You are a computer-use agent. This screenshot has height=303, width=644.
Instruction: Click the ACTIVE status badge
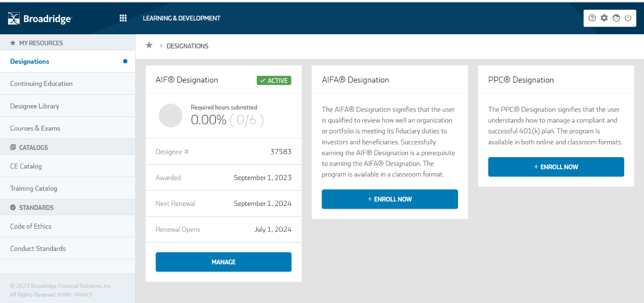pyautogui.click(x=274, y=81)
